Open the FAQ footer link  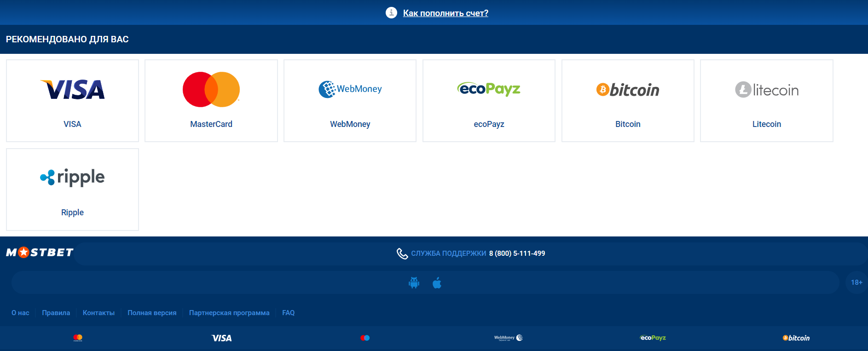coord(288,313)
